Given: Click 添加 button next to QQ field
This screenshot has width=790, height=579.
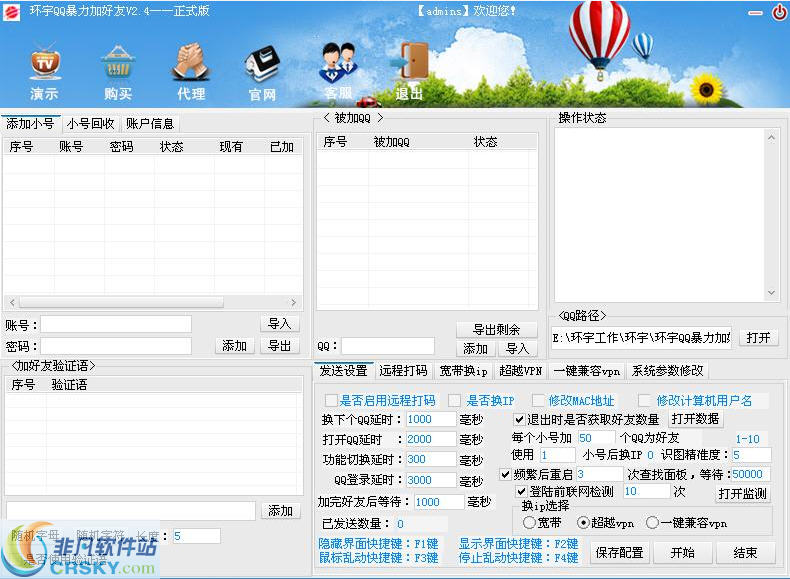Looking at the screenshot, I should point(475,348).
